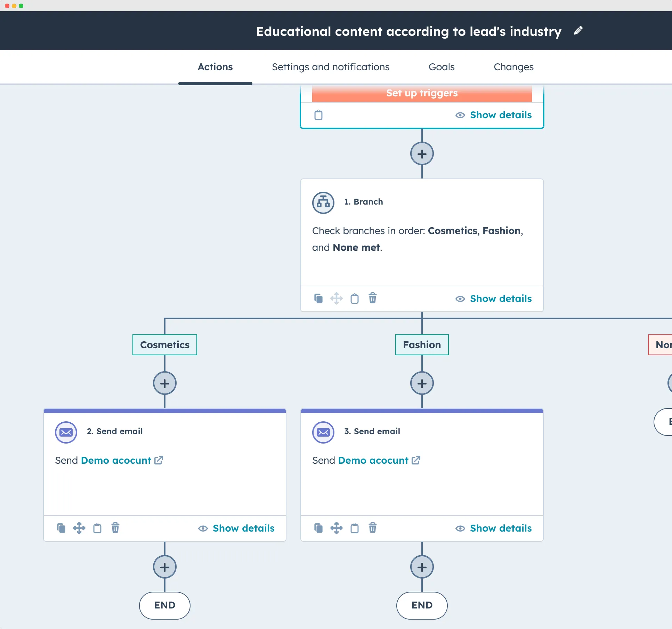Screen dimensions: 672x629
Task: Show details of 2. Send email
Action: pyautogui.click(x=236, y=528)
